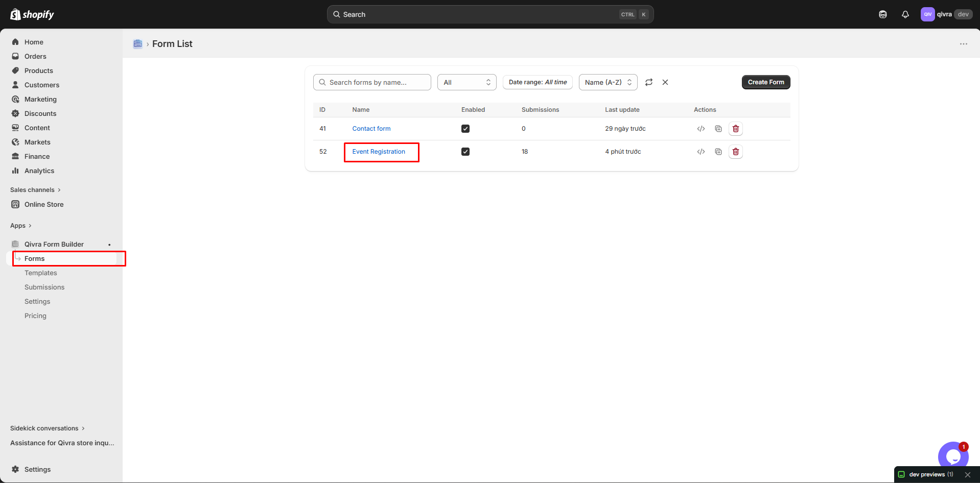Screen dimensions: 980x483
Task: Clear filters with the X icon
Action: pyautogui.click(x=665, y=82)
